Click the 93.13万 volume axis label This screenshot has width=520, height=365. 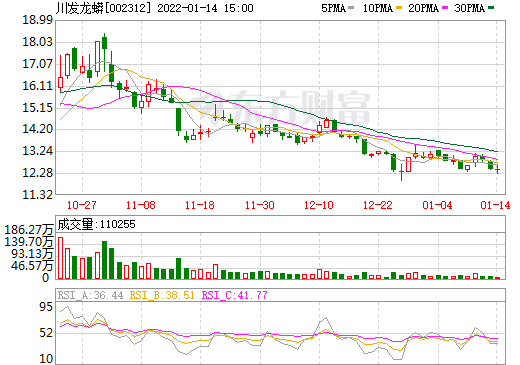[32, 254]
